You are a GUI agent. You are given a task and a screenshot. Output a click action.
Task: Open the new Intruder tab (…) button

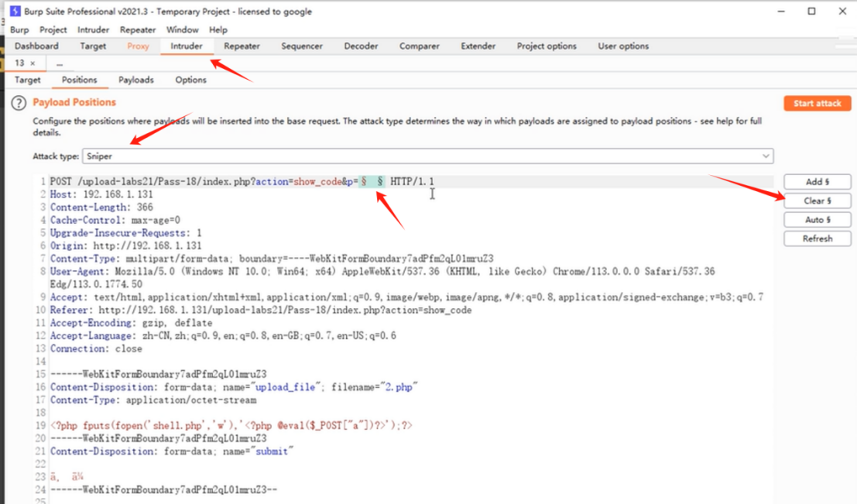[x=60, y=63]
